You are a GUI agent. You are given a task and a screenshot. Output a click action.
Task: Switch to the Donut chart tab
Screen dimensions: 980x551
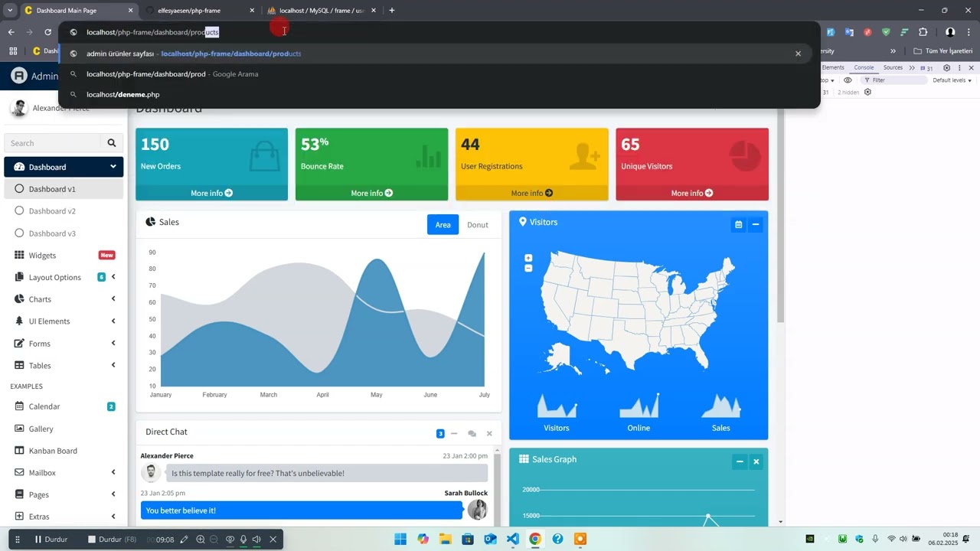point(478,224)
